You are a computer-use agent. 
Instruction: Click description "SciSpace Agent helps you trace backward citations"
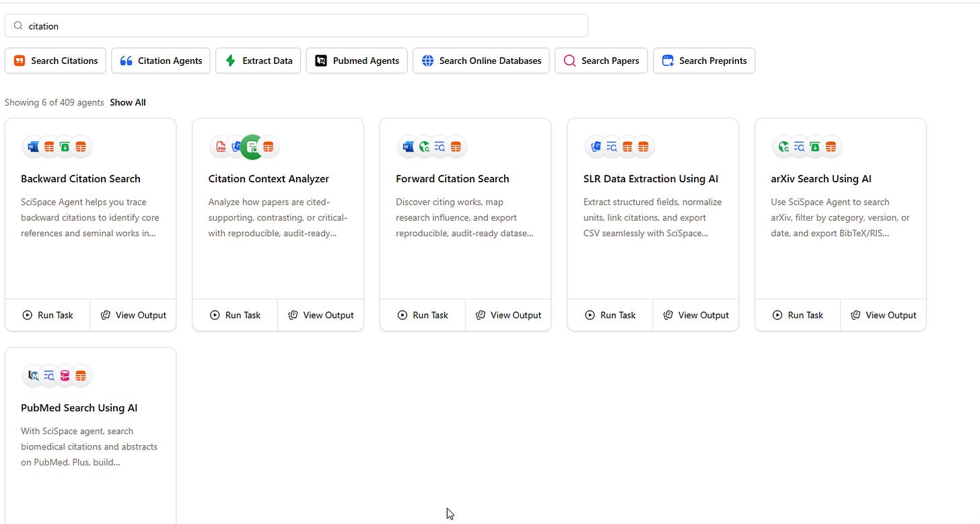tap(90, 218)
